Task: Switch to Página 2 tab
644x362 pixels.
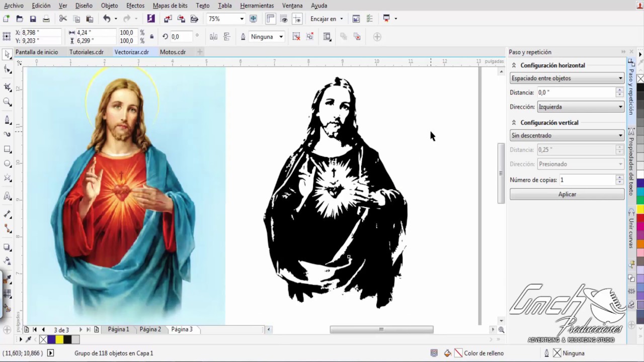Action: [150, 329]
